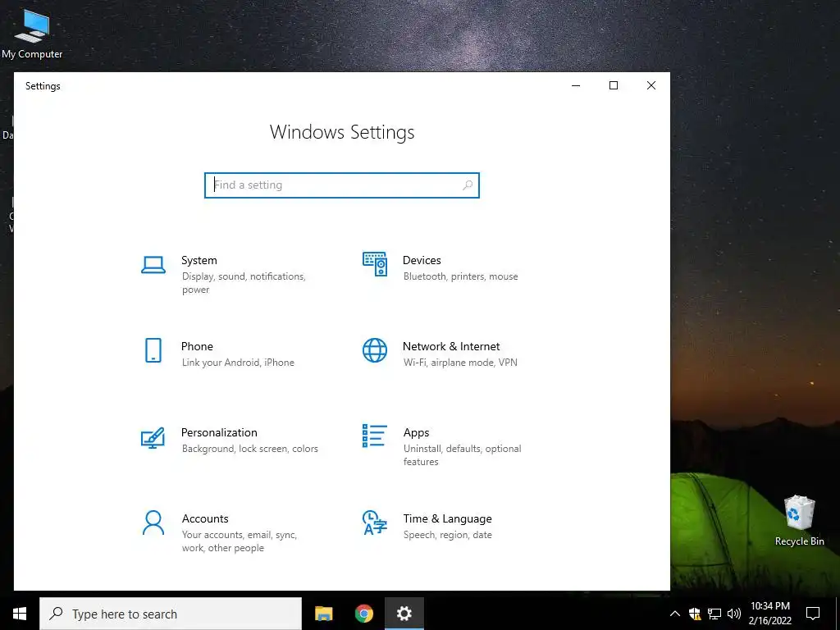Open the System laptop icon
This screenshot has height=630, width=840.
click(x=153, y=265)
